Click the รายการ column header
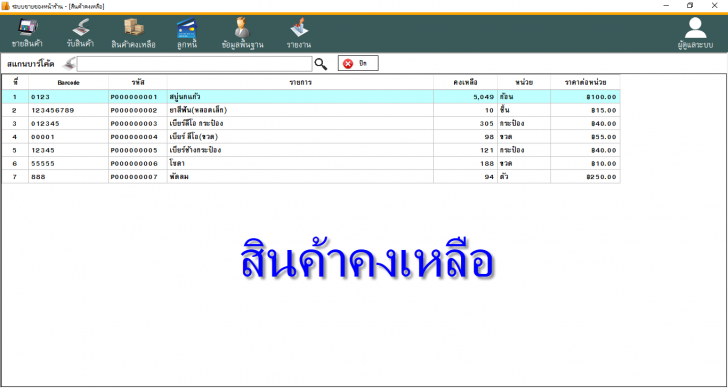This screenshot has width=728, height=388. click(x=300, y=83)
